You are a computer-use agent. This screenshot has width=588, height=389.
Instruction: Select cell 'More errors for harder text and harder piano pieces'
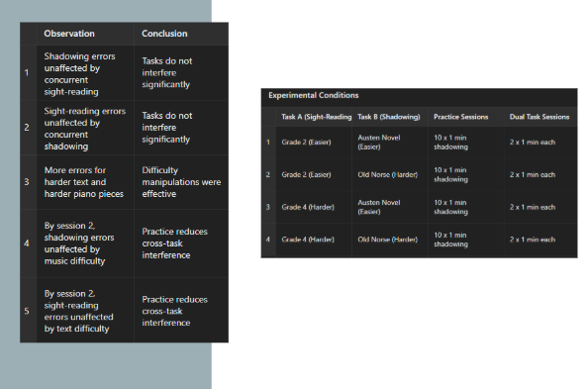click(84, 182)
